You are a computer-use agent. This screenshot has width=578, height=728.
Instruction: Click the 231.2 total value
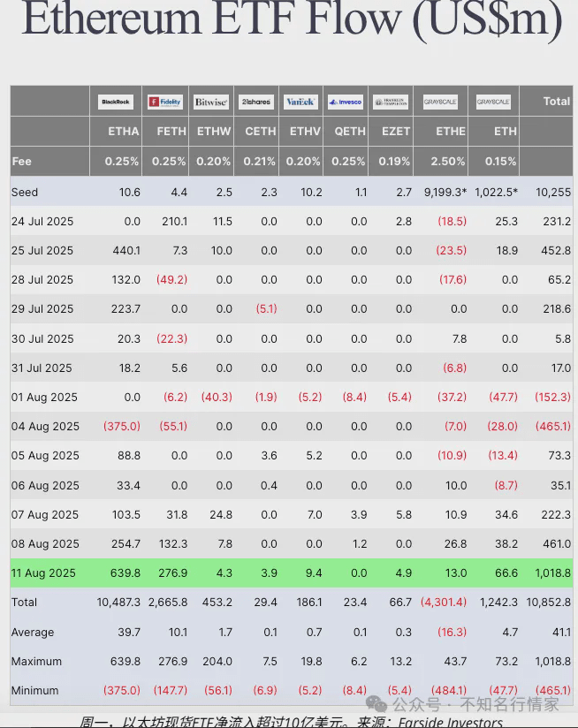click(x=557, y=222)
